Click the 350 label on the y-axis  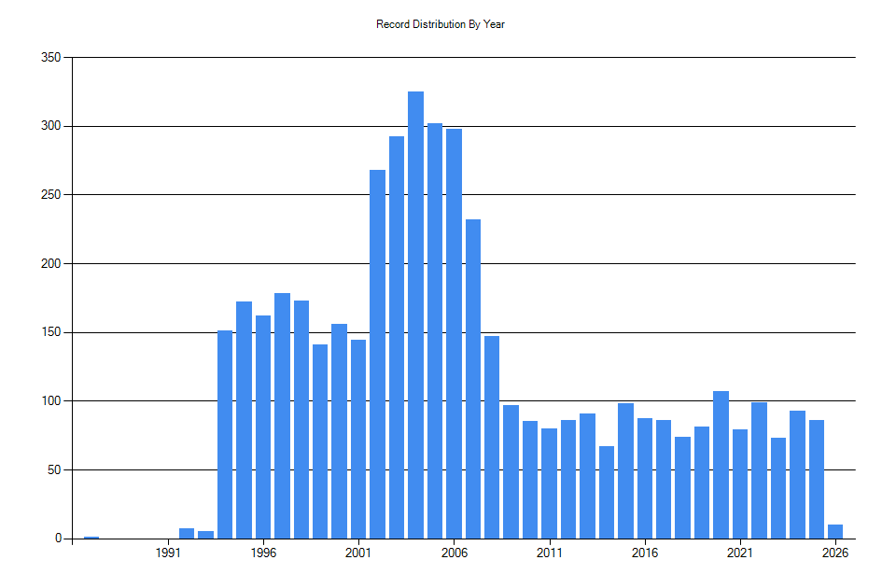coord(52,56)
